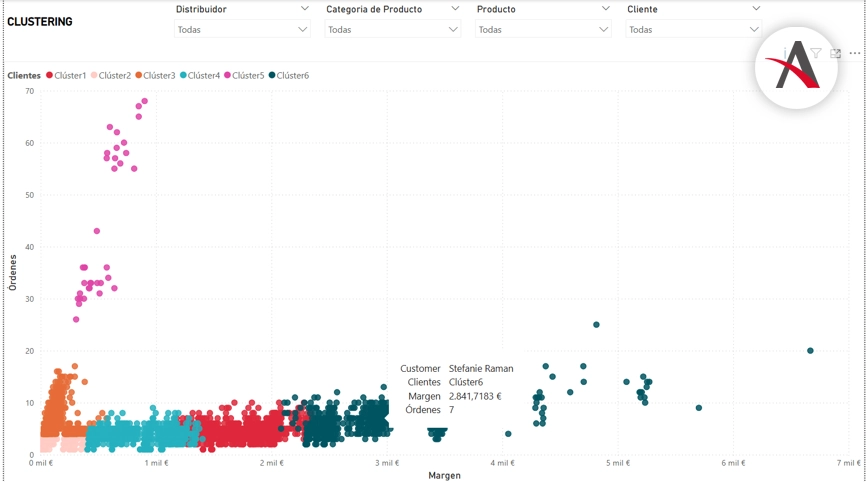
Task: Click the Clúster4 teal legend marker
Action: (x=184, y=75)
